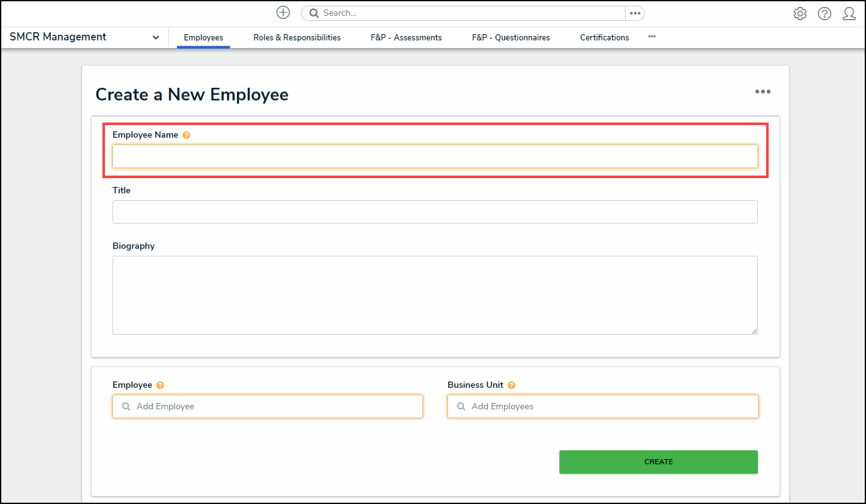Click the settings gear icon

(x=800, y=13)
